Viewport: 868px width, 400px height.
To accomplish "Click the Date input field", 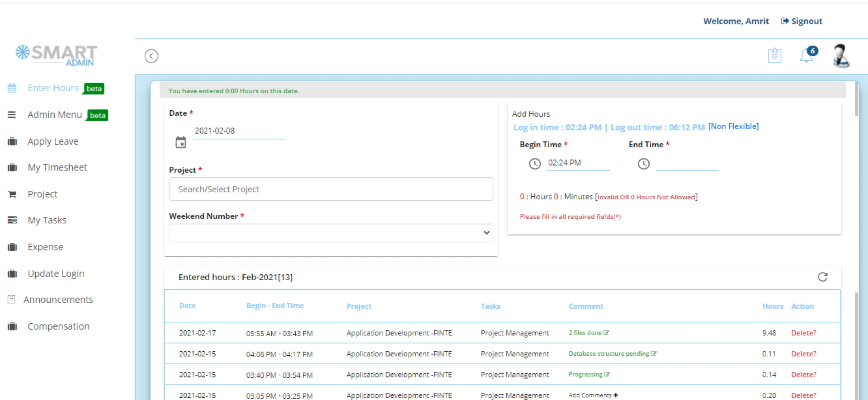I will point(239,131).
